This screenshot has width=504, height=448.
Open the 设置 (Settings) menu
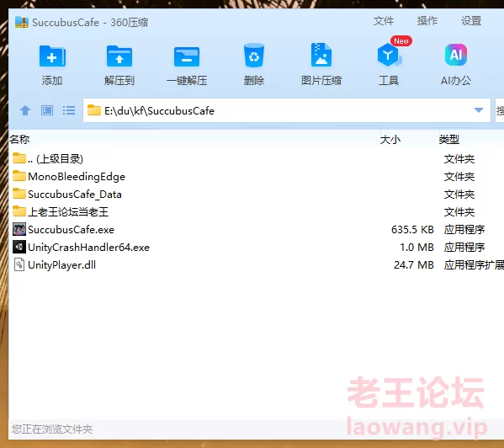tap(471, 21)
